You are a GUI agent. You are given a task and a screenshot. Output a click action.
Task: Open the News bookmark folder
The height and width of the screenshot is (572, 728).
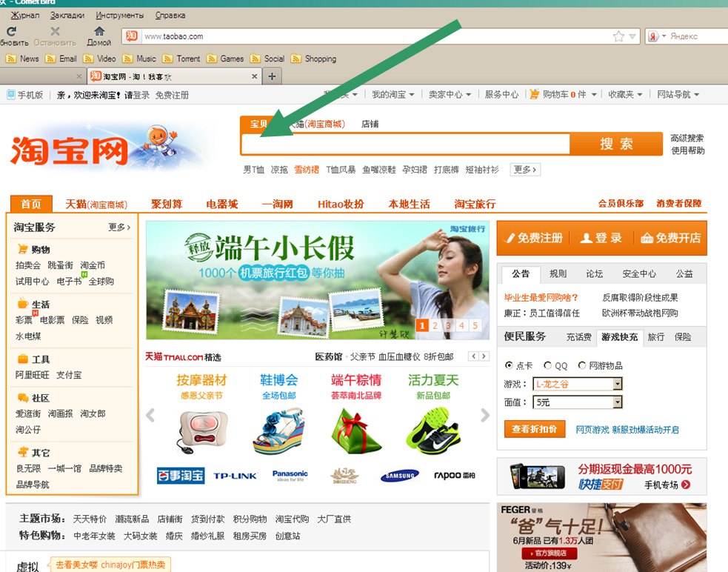[x=22, y=59]
